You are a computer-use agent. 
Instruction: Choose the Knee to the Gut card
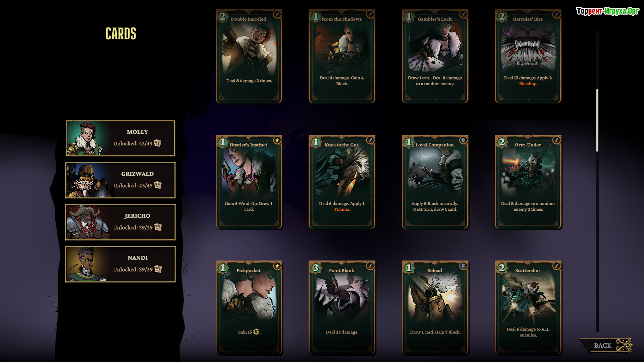click(342, 182)
